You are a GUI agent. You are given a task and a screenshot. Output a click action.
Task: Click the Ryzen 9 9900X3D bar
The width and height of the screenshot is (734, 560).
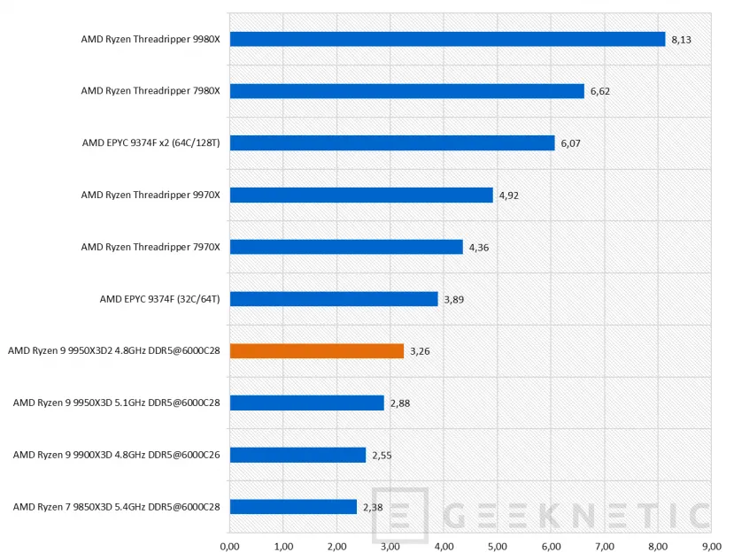click(x=297, y=455)
